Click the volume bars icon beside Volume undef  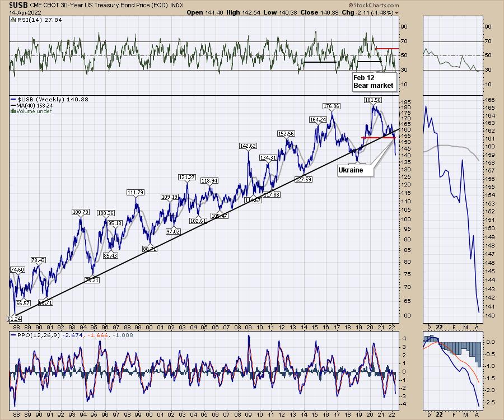[x=12, y=111]
